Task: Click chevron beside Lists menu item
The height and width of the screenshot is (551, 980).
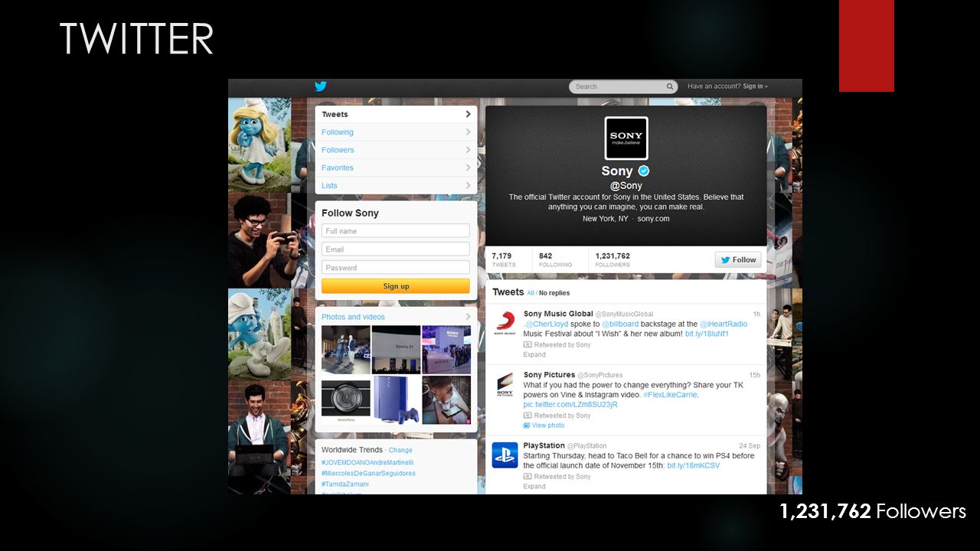Action: pyautogui.click(x=468, y=185)
